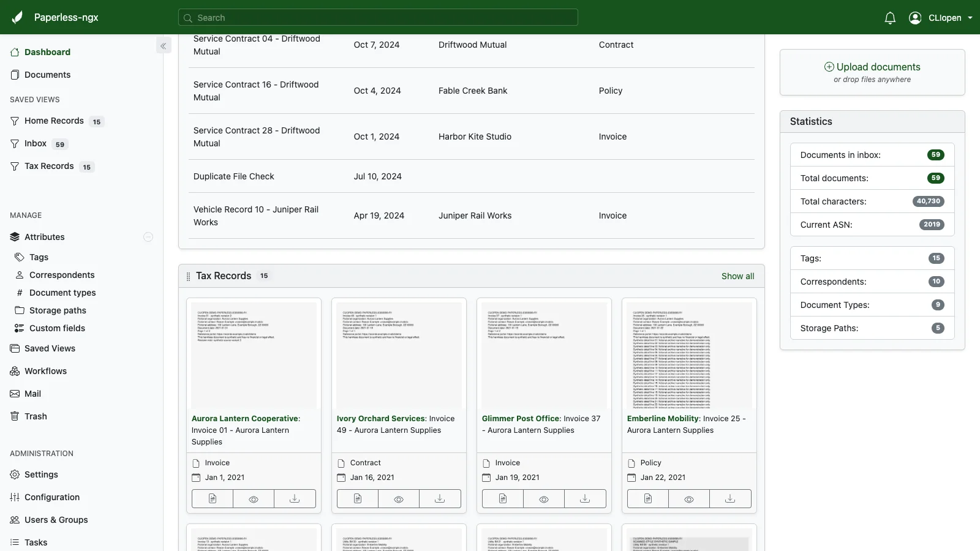The height and width of the screenshot is (551, 980).
Task: Open the Invoice 37 document thumbnail
Action: coord(544,356)
